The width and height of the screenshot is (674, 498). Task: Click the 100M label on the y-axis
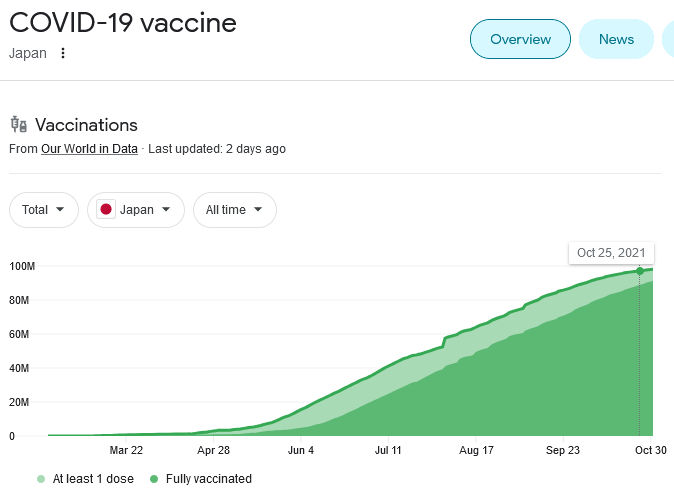pos(22,266)
